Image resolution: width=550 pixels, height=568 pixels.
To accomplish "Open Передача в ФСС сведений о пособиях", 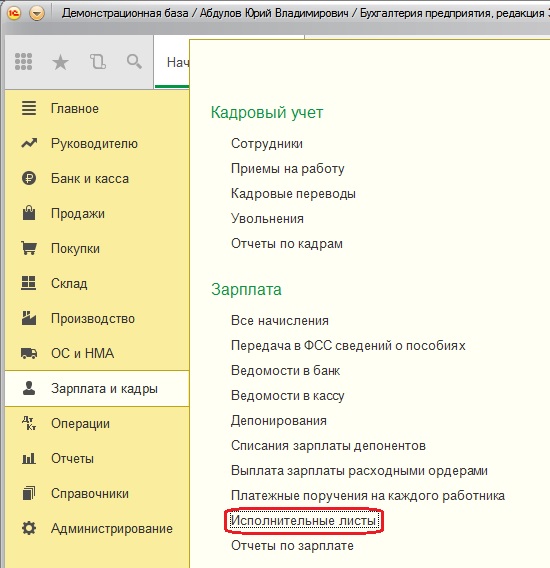I will (x=348, y=346).
